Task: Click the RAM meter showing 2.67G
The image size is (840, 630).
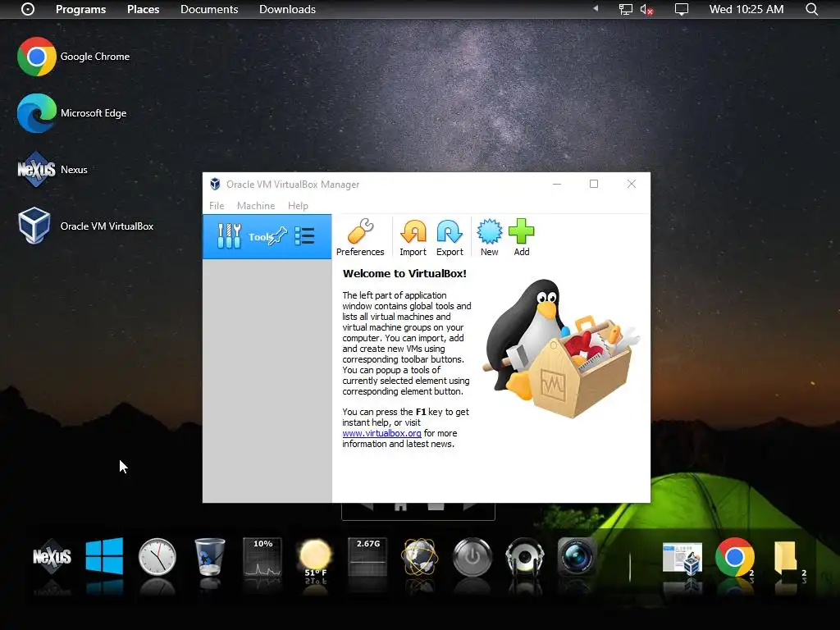Action: [x=367, y=557]
